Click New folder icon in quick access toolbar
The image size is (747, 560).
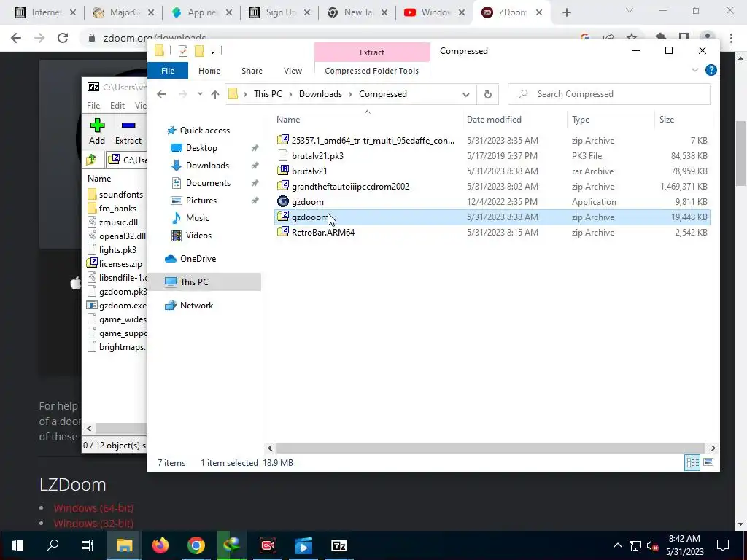coord(200,50)
